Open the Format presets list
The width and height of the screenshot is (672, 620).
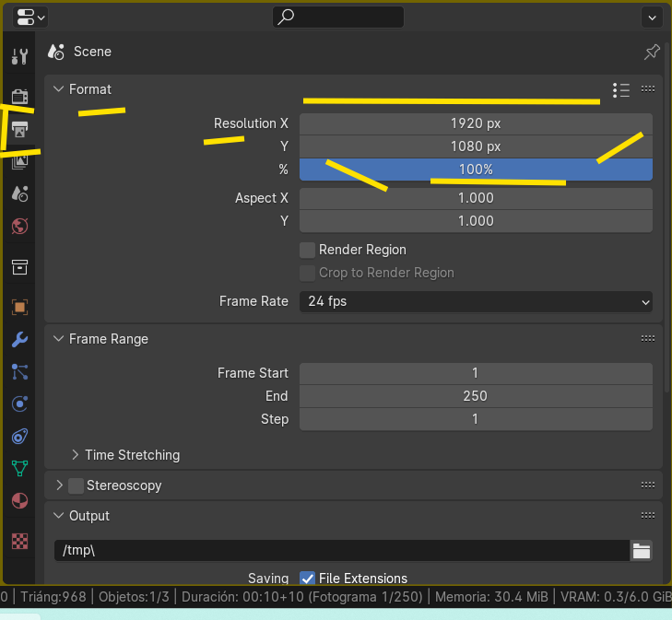coord(621,89)
